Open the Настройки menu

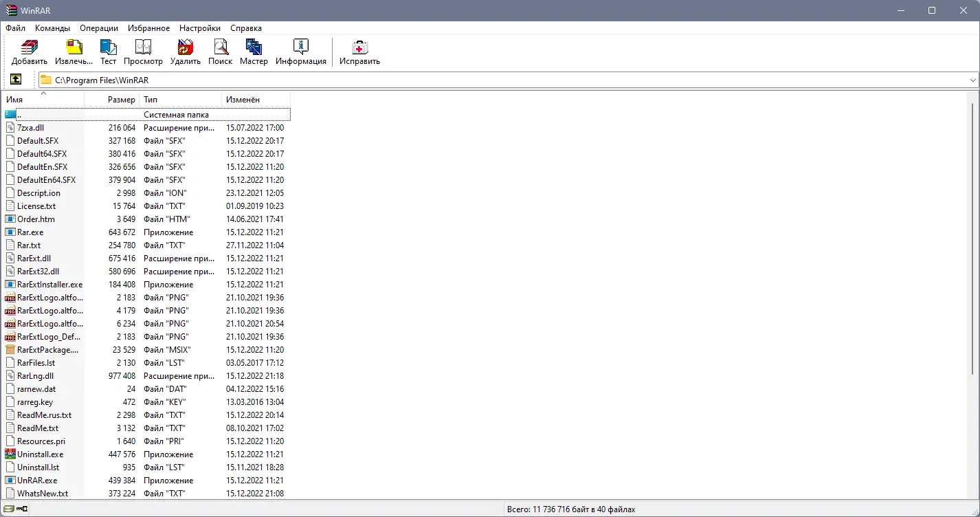click(x=200, y=28)
